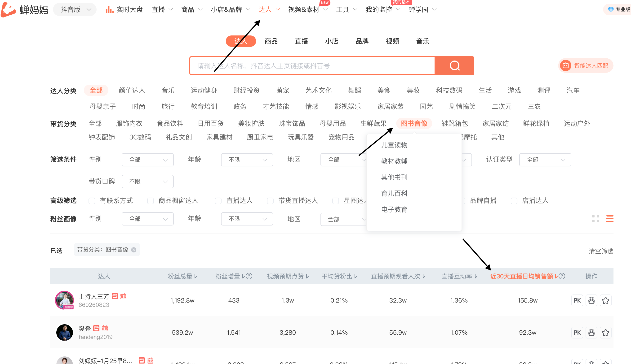Image resolution: width=631 pixels, height=364 pixels.
Task: Favorite 樊登 with the star icon
Action: point(605,333)
